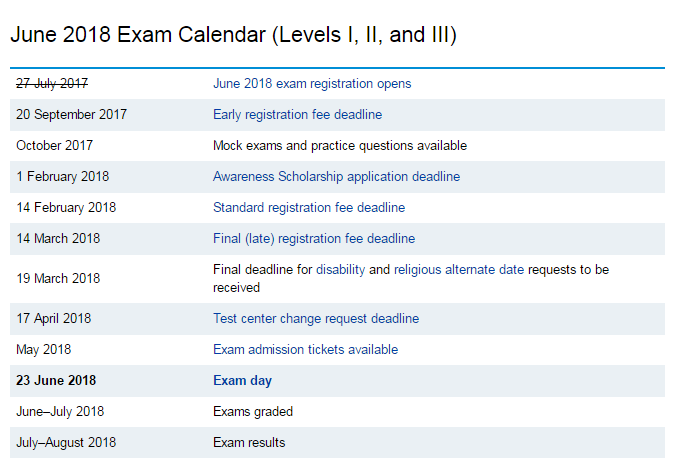The height and width of the screenshot is (467, 674).
Task: Click the 17 April 2018 date cell
Action: click(x=54, y=319)
